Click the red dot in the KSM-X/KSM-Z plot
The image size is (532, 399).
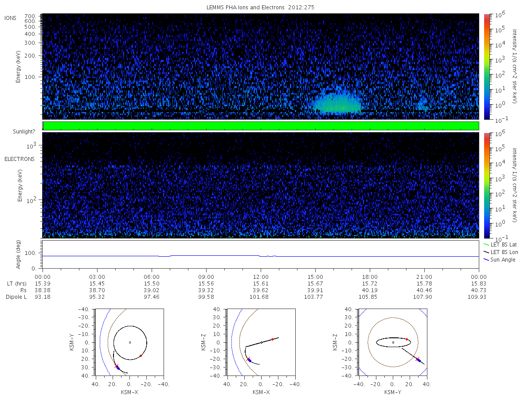pos(272,339)
